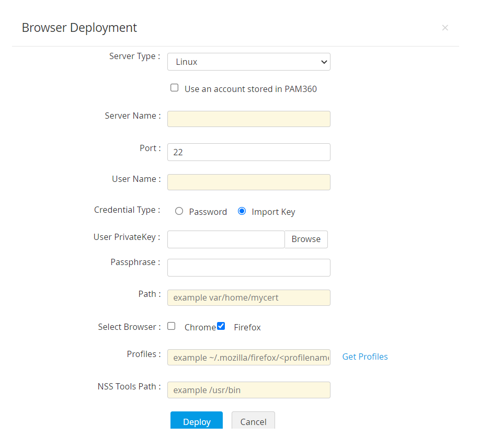This screenshot has width=479, height=448.
Task: Click the User PrivateKey file field
Action: (226, 239)
